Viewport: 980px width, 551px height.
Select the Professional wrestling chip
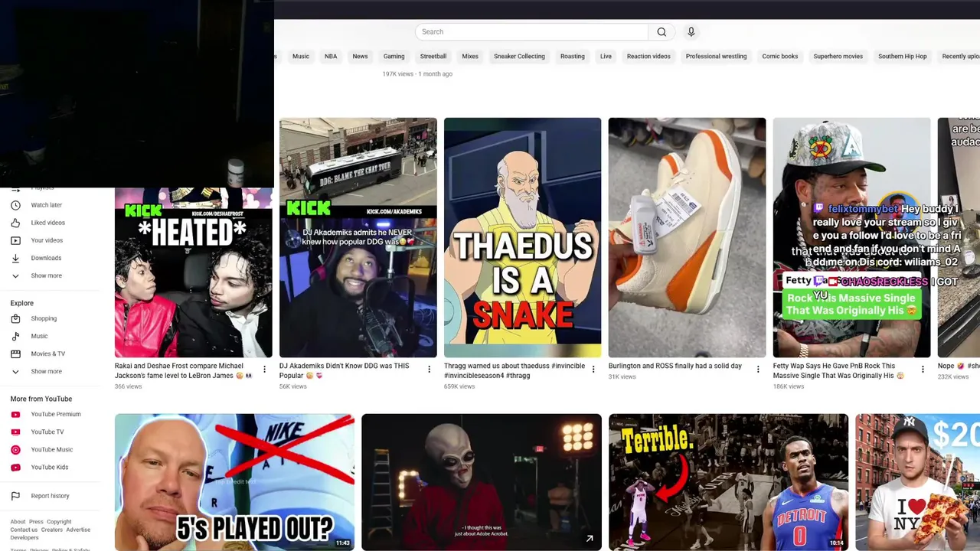pyautogui.click(x=716, y=57)
